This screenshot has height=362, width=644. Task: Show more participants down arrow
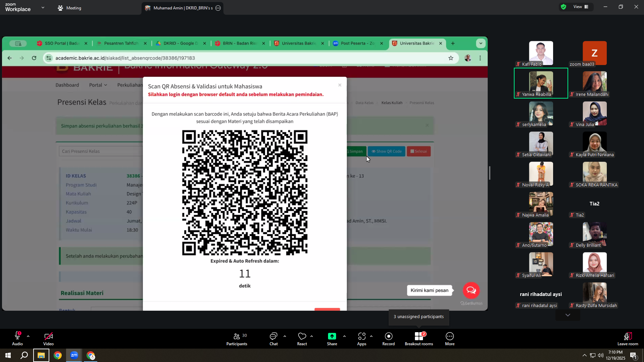(x=568, y=315)
